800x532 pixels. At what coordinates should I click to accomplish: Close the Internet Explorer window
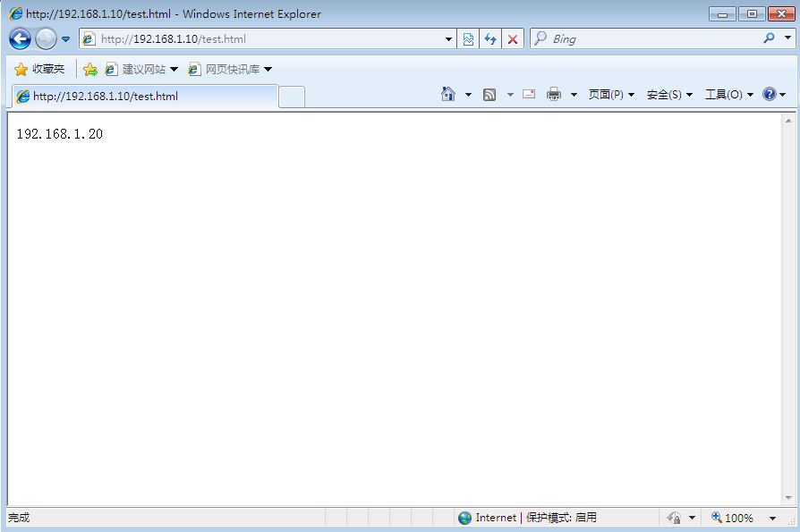[x=781, y=14]
